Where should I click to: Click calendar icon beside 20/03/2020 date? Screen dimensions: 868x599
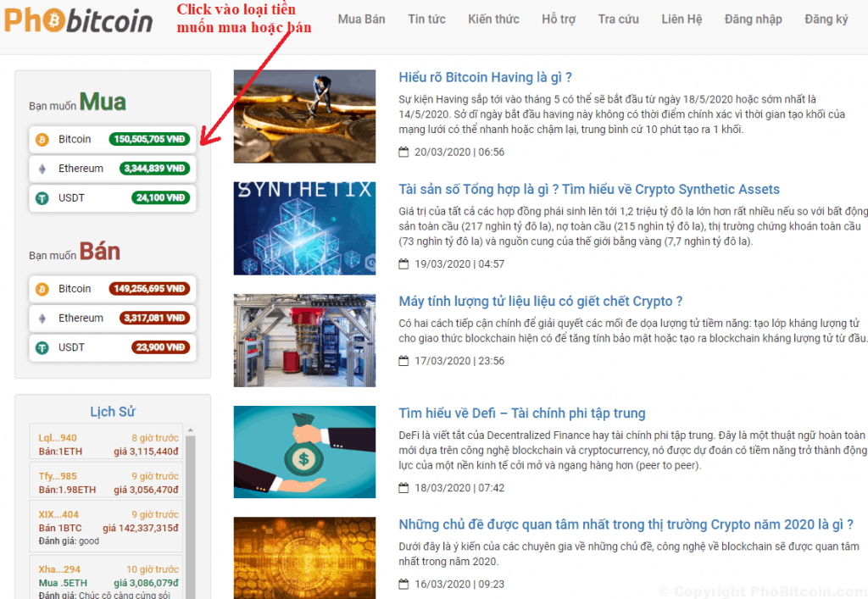[x=403, y=153]
